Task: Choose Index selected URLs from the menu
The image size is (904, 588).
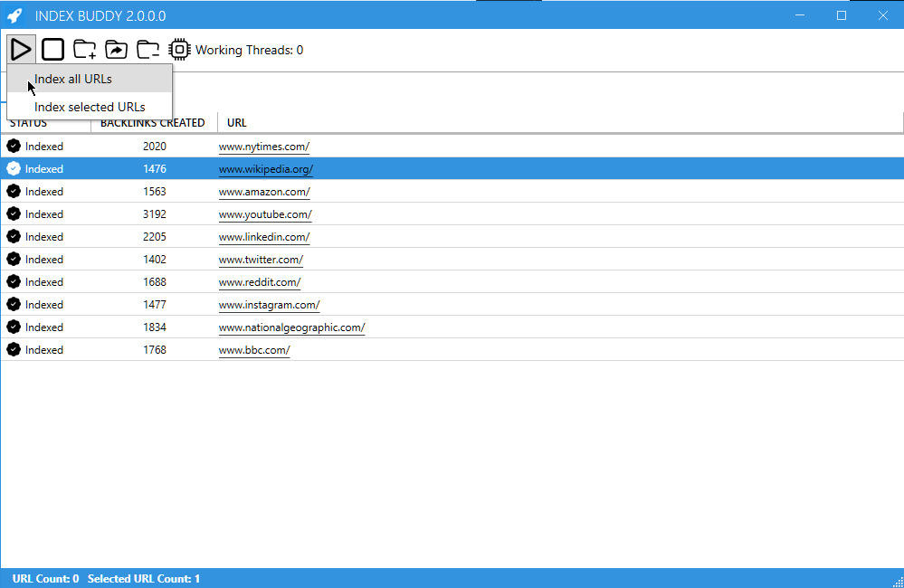Action: 90,106
